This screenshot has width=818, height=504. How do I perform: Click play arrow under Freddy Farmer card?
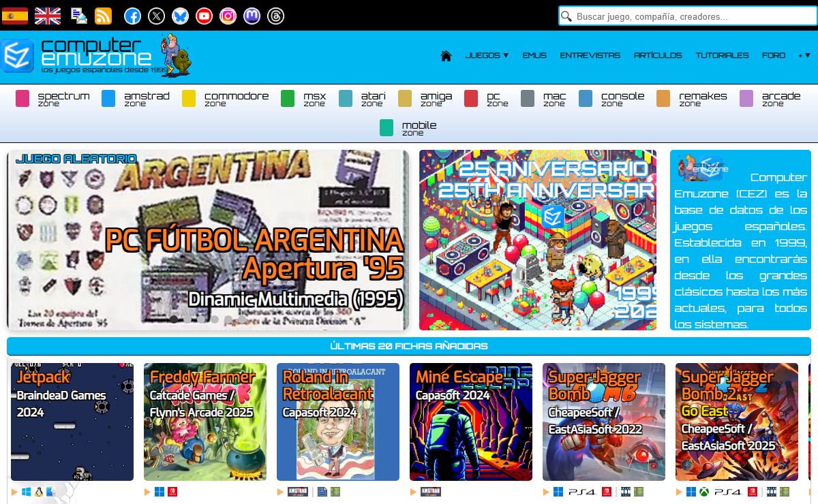(147, 491)
